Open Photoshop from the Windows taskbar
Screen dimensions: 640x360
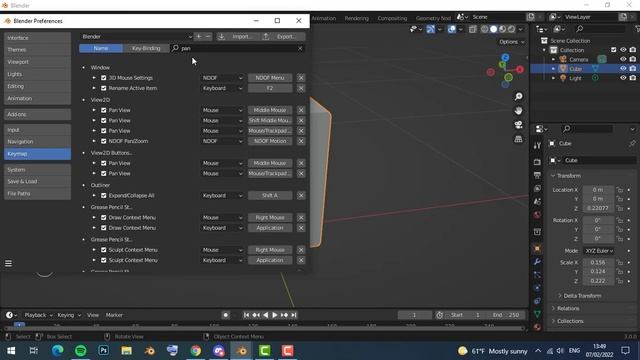pyautogui.click(x=103, y=351)
